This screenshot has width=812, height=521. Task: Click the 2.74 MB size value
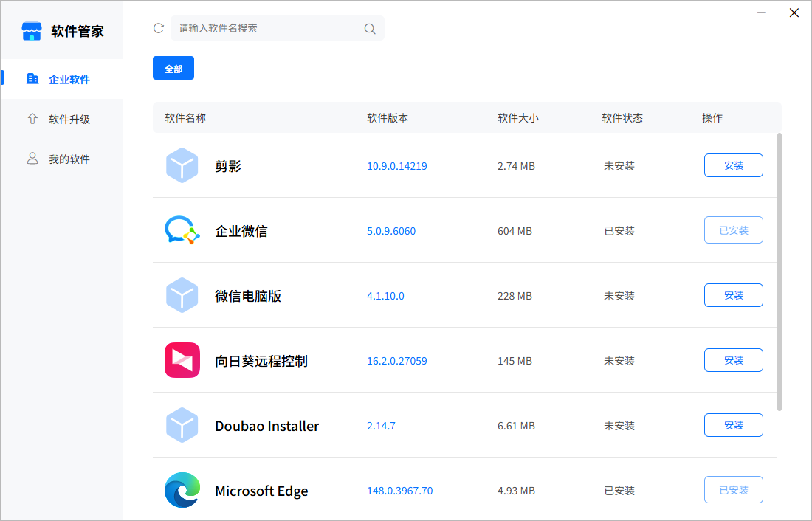(516, 166)
